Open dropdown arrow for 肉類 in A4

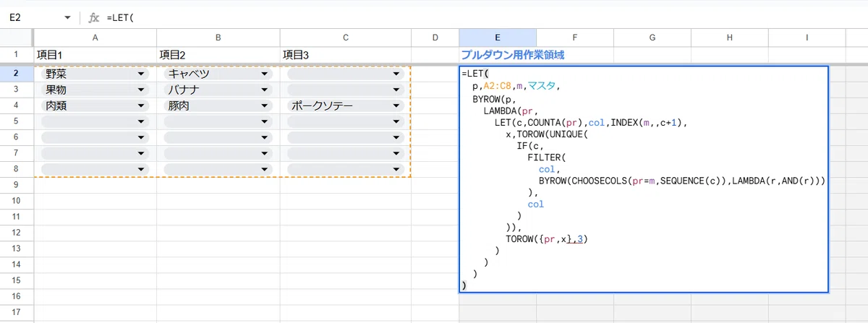coord(140,105)
